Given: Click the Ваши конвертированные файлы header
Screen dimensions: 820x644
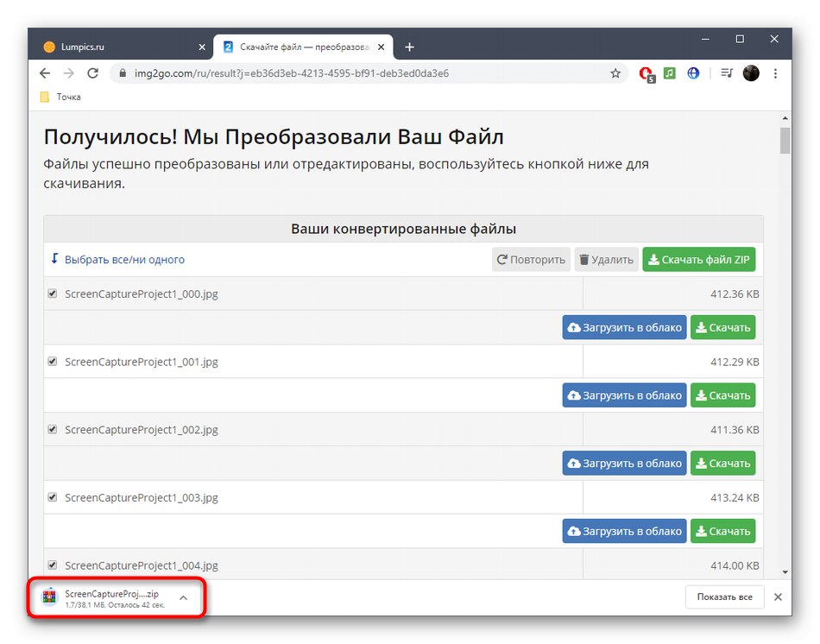Looking at the screenshot, I should [403, 229].
